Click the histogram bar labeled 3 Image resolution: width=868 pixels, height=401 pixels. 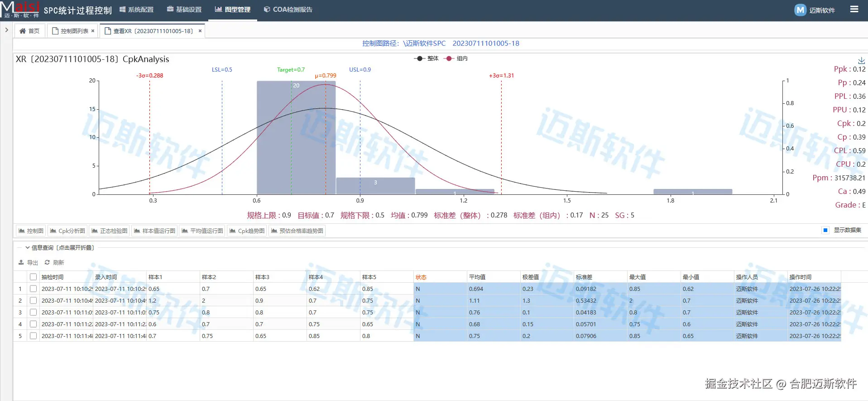[x=375, y=186]
